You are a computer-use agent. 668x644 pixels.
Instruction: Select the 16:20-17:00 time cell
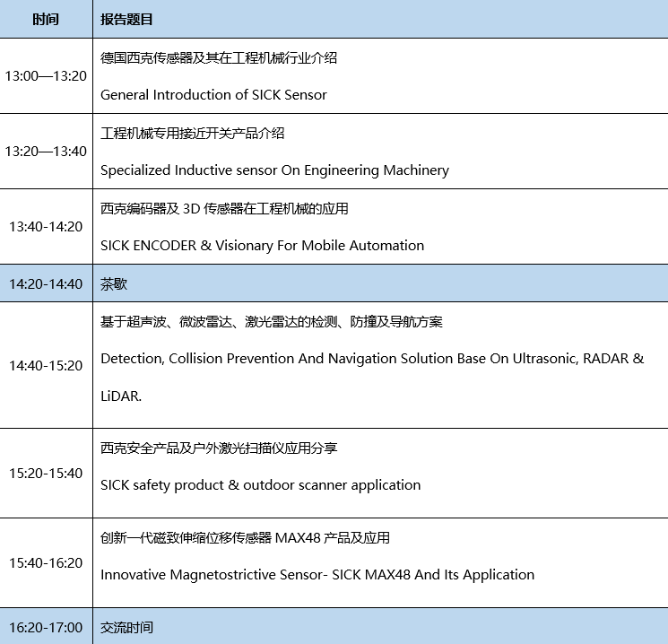coord(46,627)
